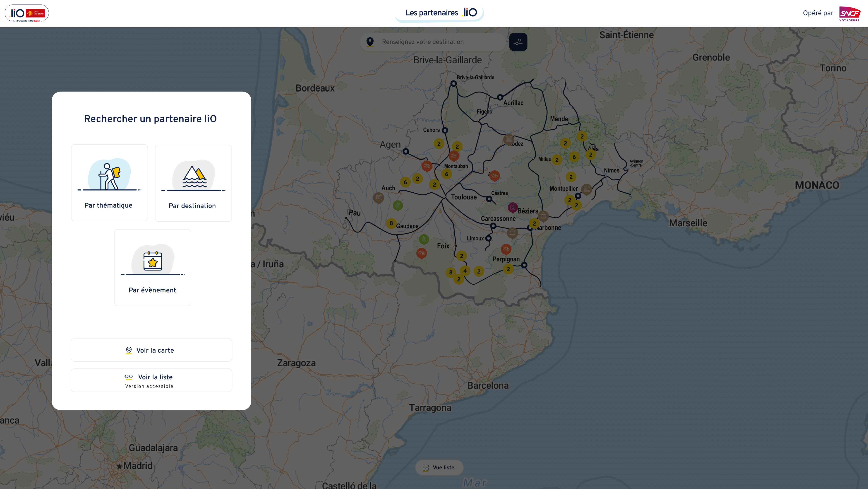This screenshot has height=489, width=868.
Task: Open Voir la liste accessible version
Action: tap(151, 380)
